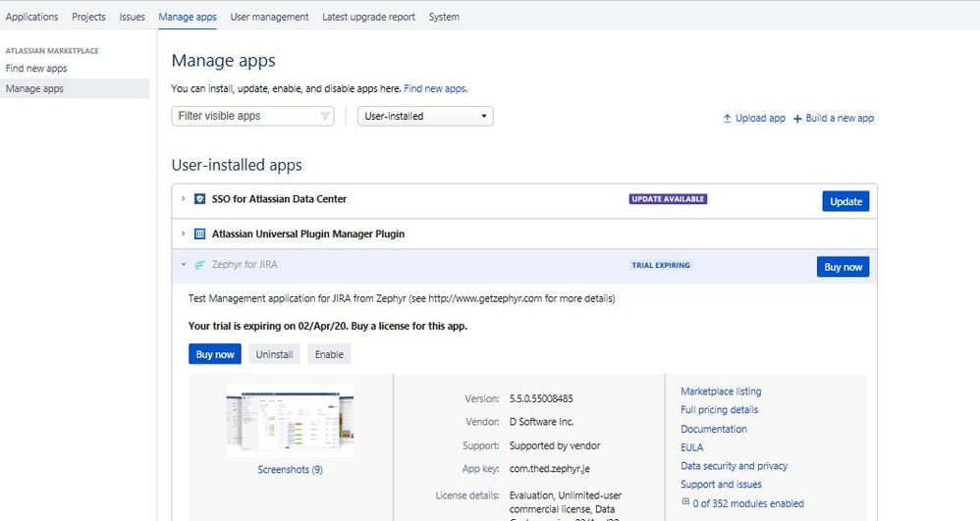Go to the User management tab

coord(269,17)
